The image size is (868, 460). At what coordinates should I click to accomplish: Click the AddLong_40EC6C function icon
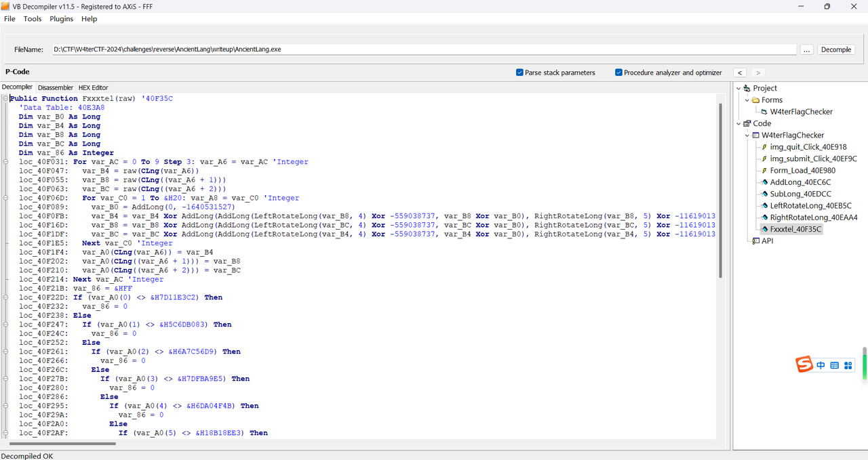[x=764, y=182]
